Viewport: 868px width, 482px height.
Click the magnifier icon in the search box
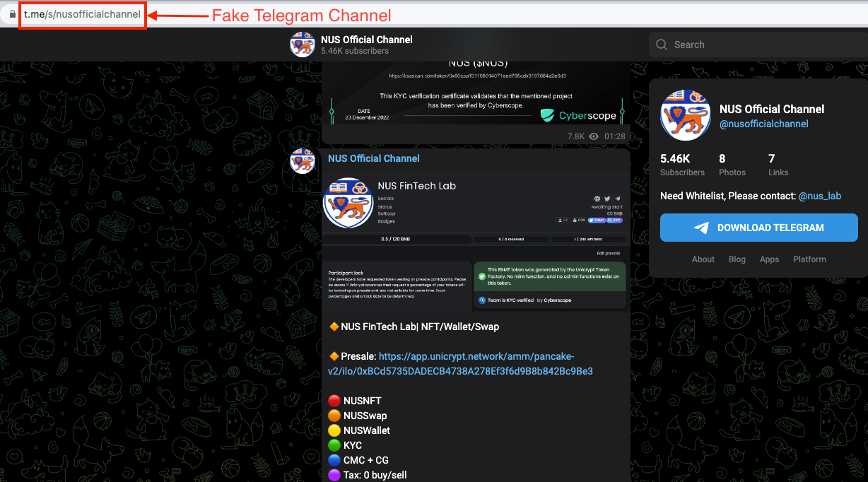point(662,45)
